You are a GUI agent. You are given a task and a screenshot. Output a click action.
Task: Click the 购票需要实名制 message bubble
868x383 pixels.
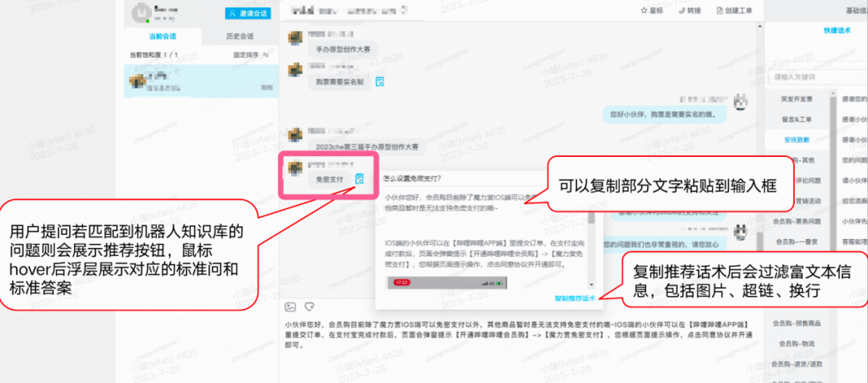point(339,81)
